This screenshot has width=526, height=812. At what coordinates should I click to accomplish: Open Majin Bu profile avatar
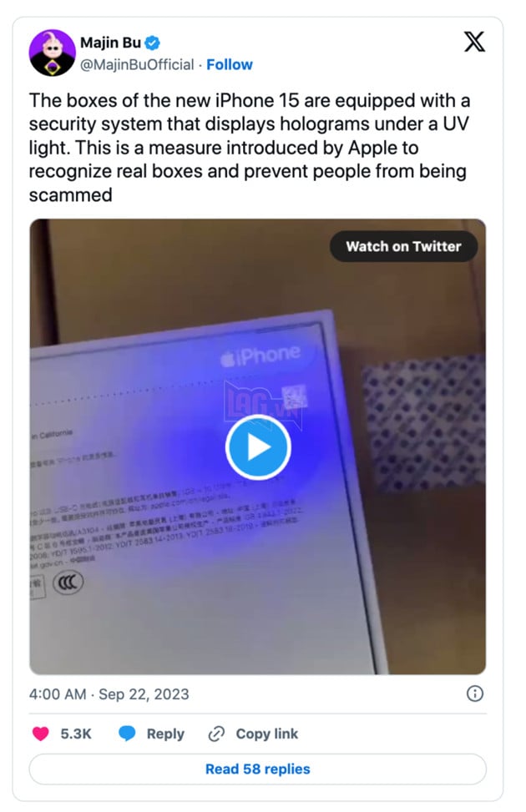(x=53, y=53)
